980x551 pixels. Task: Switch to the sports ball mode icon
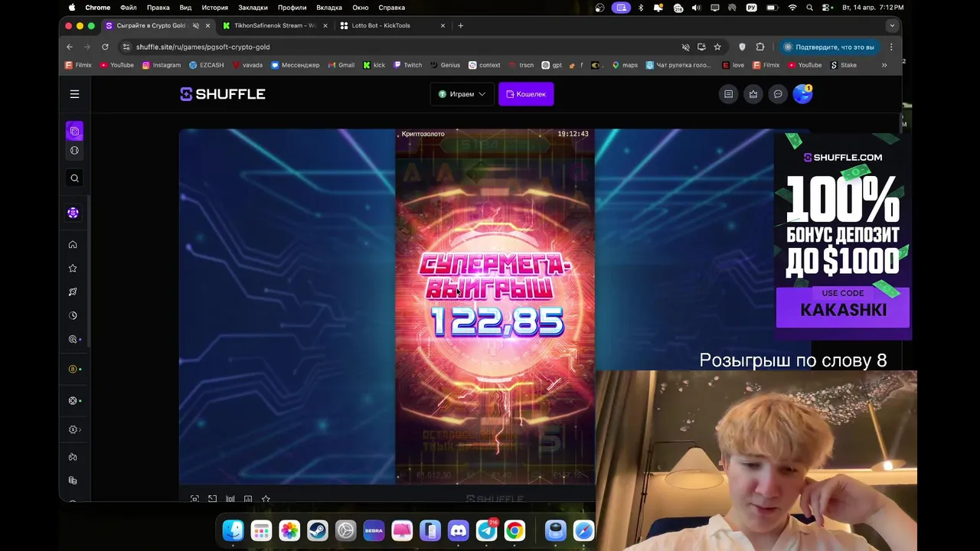click(74, 151)
